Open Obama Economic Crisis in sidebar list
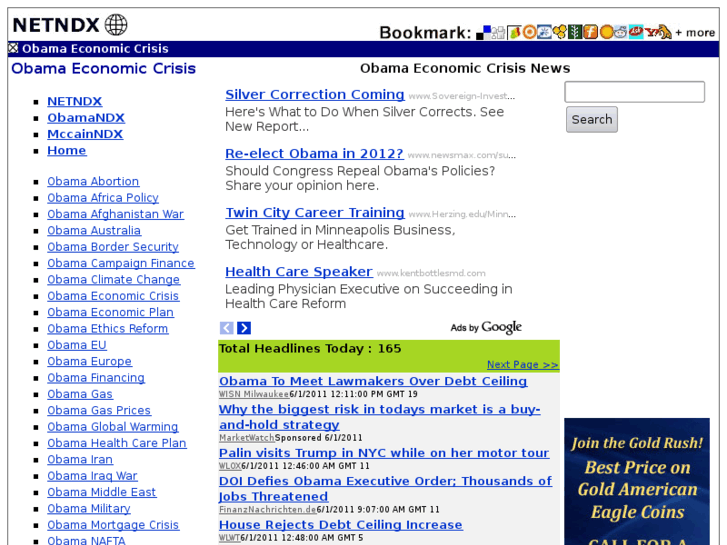This screenshot has height=545, width=727. tap(113, 296)
